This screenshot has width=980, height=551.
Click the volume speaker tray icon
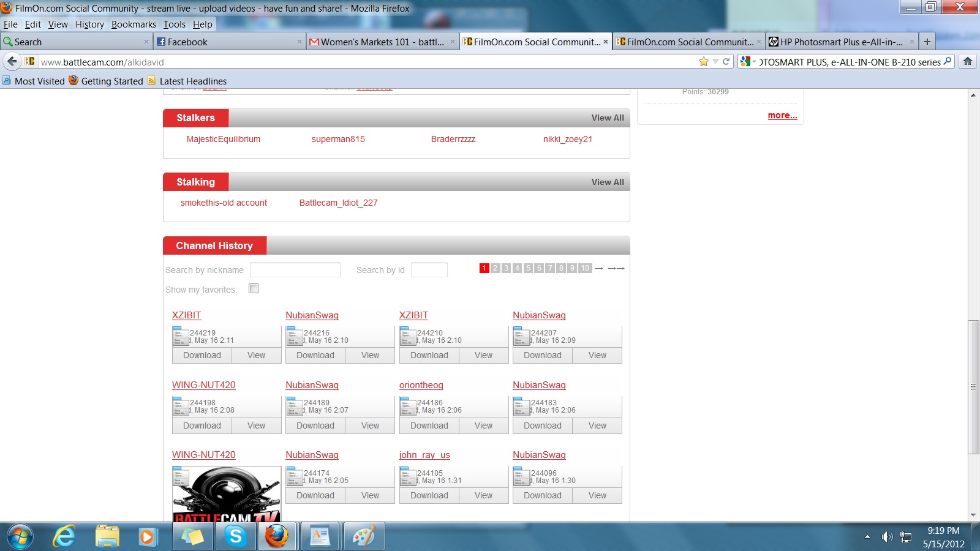click(887, 537)
